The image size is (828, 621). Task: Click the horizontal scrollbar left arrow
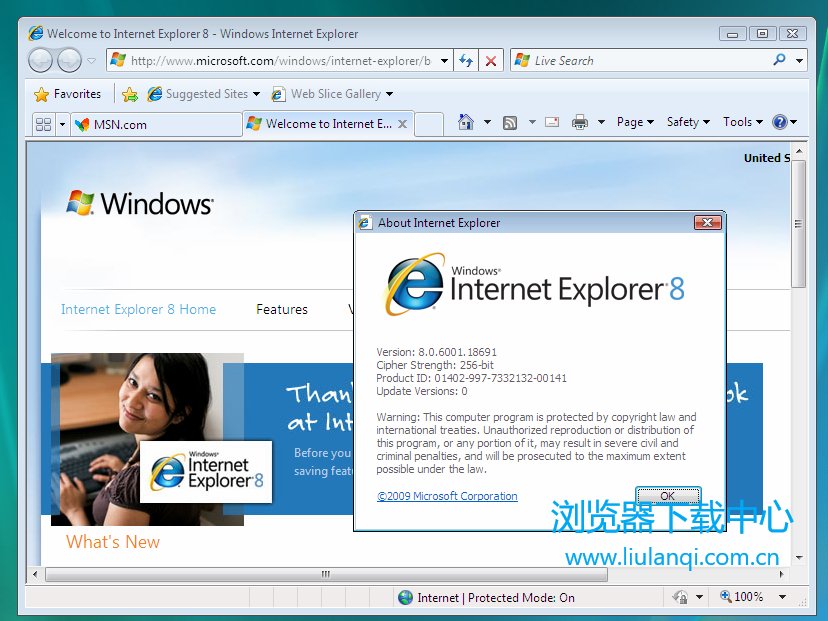click(x=35, y=574)
